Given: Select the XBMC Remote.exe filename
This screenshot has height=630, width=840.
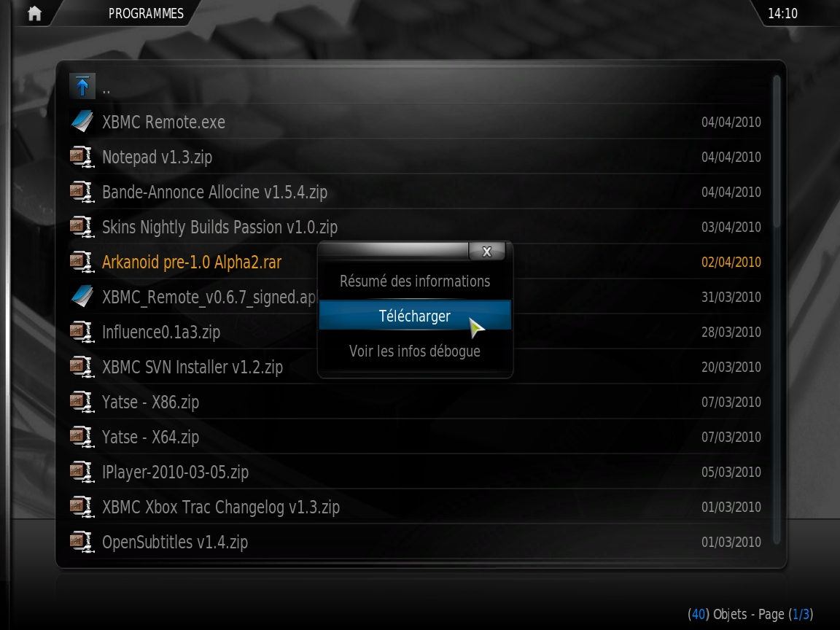Looking at the screenshot, I should [x=163, y=122].
